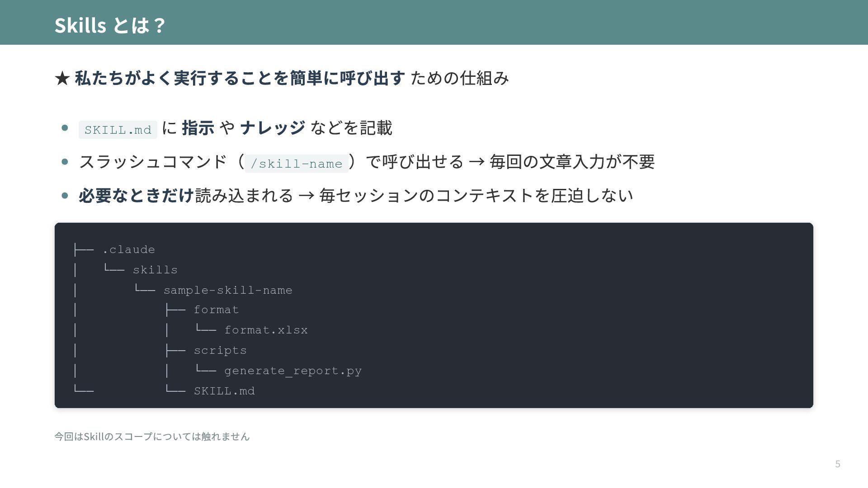Click the sample-skill-name folder entry
Screen dimensions: 868x488
[x=228, y=290]
